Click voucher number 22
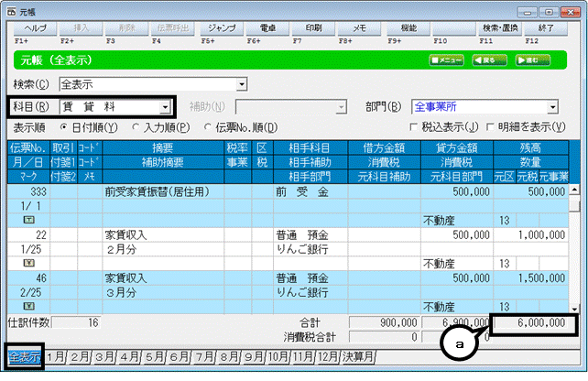Image resolution: width=588 pixels, height=381 pixels. [x=29, y=234]
